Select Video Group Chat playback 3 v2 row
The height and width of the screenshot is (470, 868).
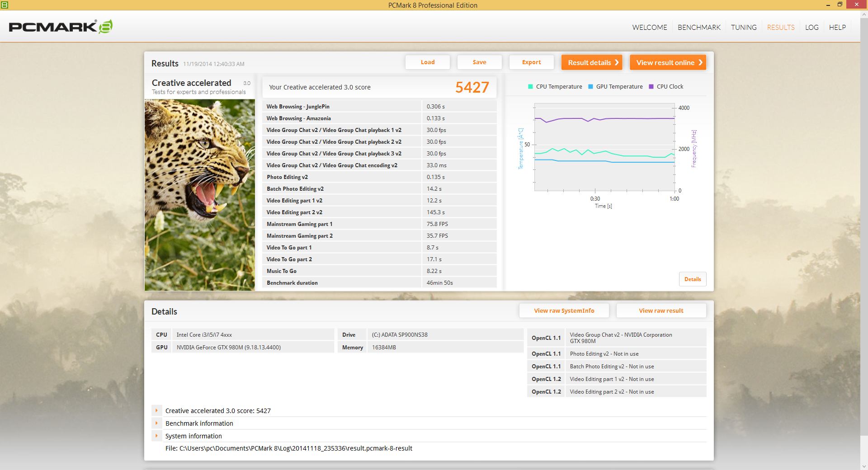tap(379, 154)
